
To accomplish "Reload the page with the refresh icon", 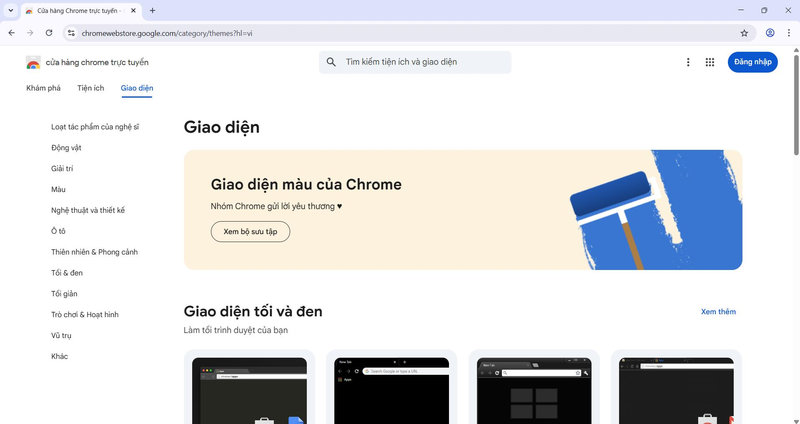I will [49, 33].
